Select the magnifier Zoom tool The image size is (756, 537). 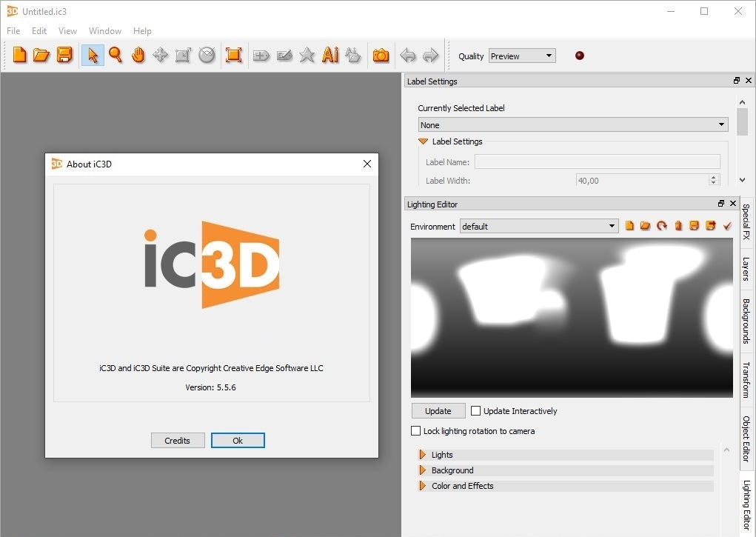[x=116, y=55]
